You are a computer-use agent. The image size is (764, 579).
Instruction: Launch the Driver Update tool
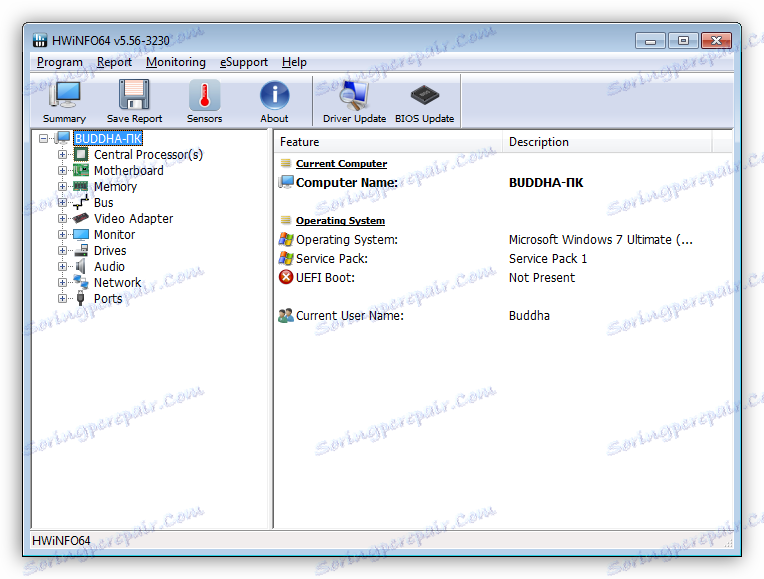[354, 95]
